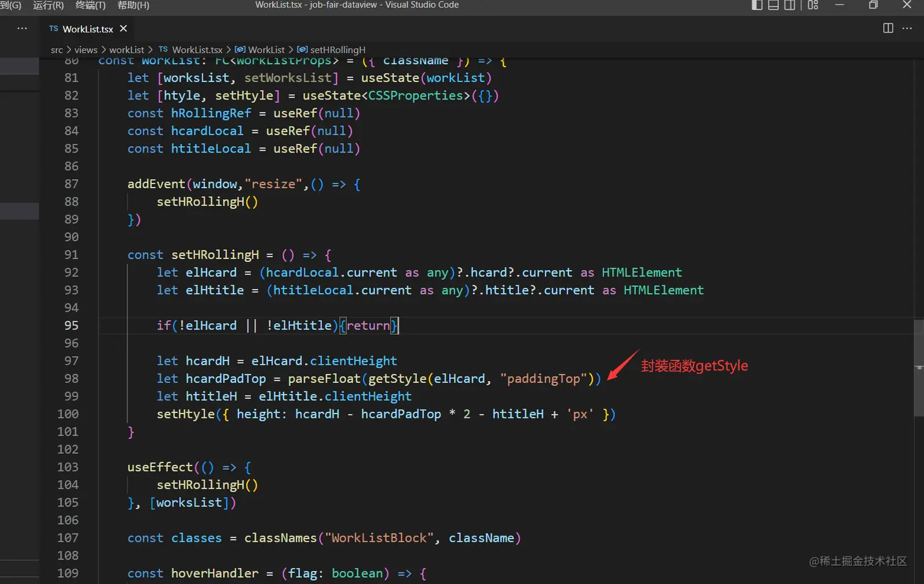Select the WorkList.tsx editor tab
The image size is (924, 584).
87,29
